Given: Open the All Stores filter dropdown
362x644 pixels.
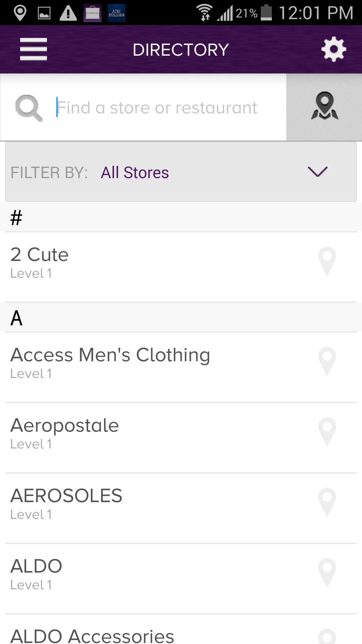Looking at the screenshot, I should (x=135, y=173).
